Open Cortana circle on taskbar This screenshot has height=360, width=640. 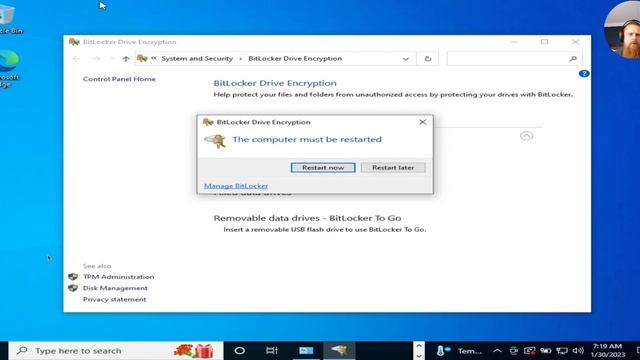(x=240, y=351)
